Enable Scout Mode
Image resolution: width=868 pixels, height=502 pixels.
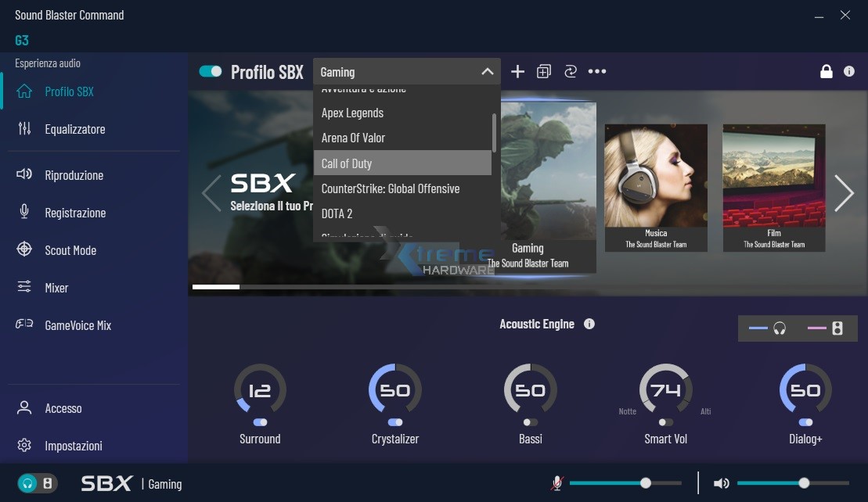(81, 249)
